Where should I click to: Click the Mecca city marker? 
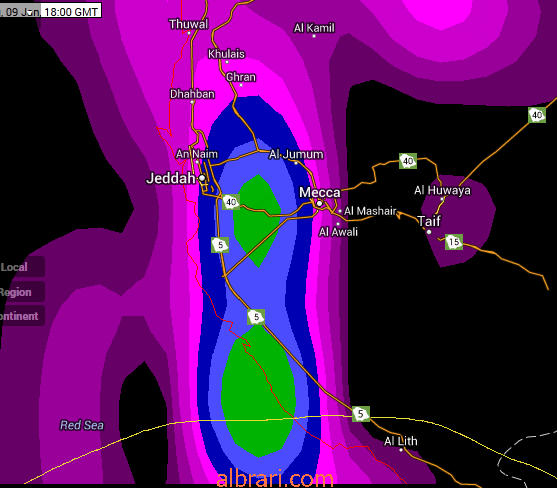click(x=320, y=203)
